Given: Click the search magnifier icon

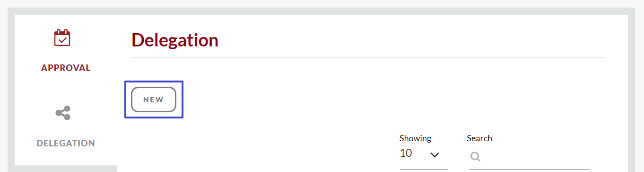Looking at the screenshot, I should [476, 157].
